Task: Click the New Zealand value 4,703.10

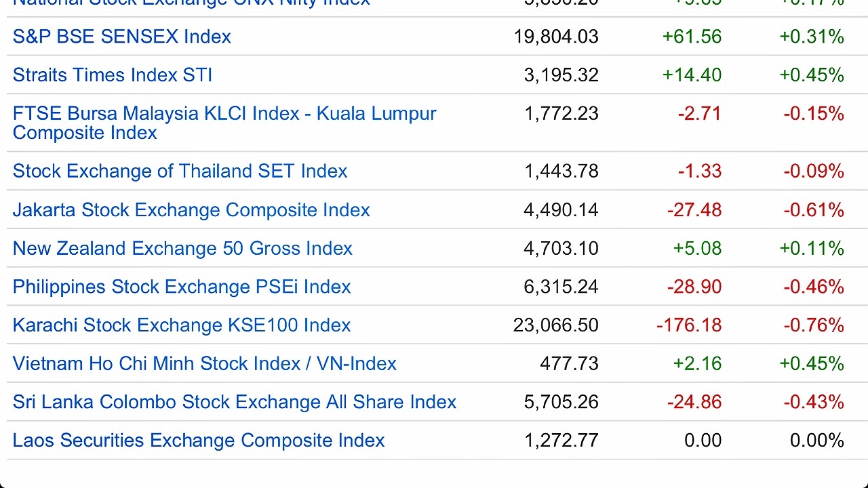Action: pos(561,249)
